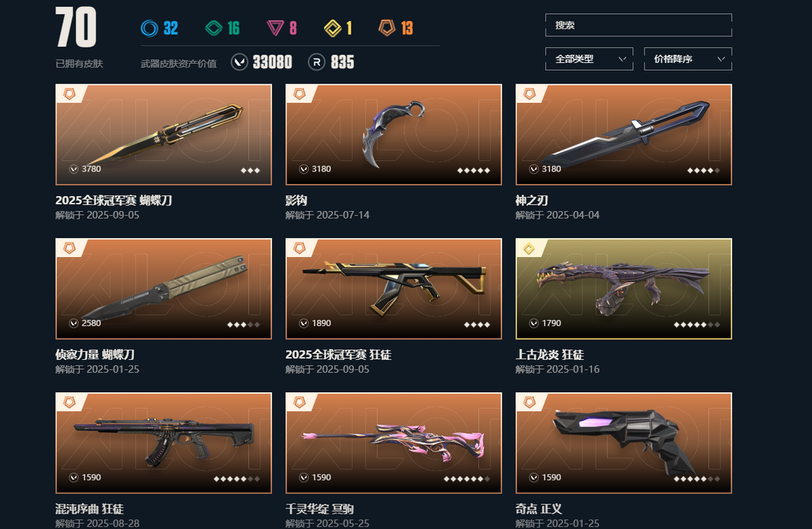Click the 千灵华绽 冥驹 skin name
The width and height of the screenshot is (812, 529).
[x=320, y=509]
